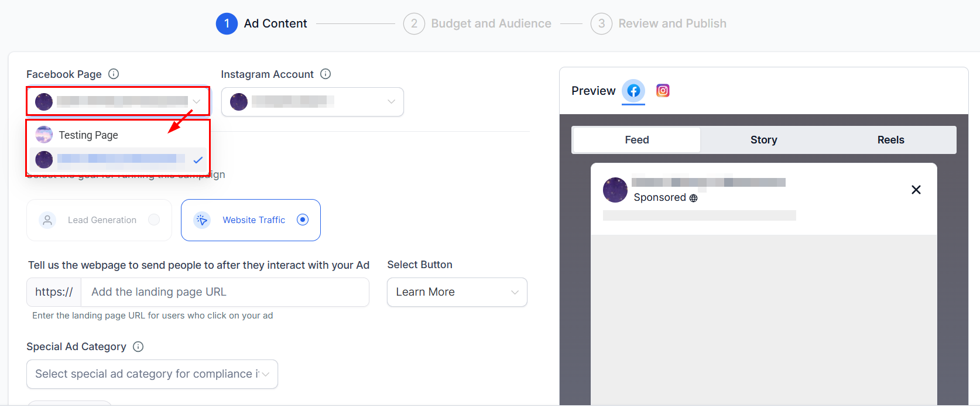Switch to the Feed preview tab
This screenshot has height=411, width=980.
click(636, 140)
